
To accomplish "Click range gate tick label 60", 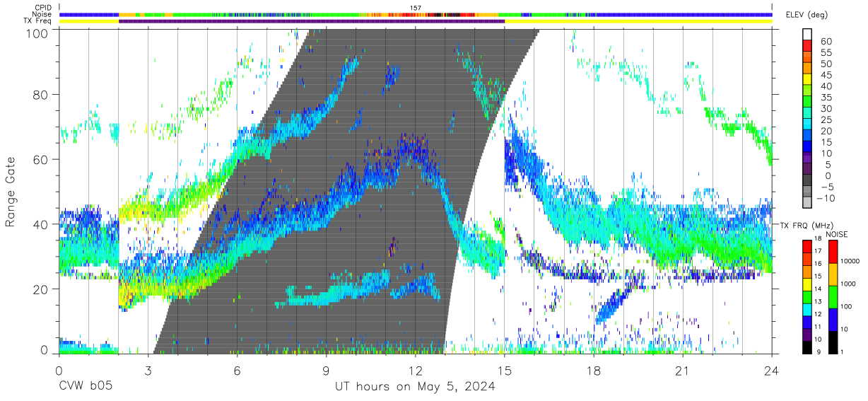I will pyautogui.click(x=42, y=160).
